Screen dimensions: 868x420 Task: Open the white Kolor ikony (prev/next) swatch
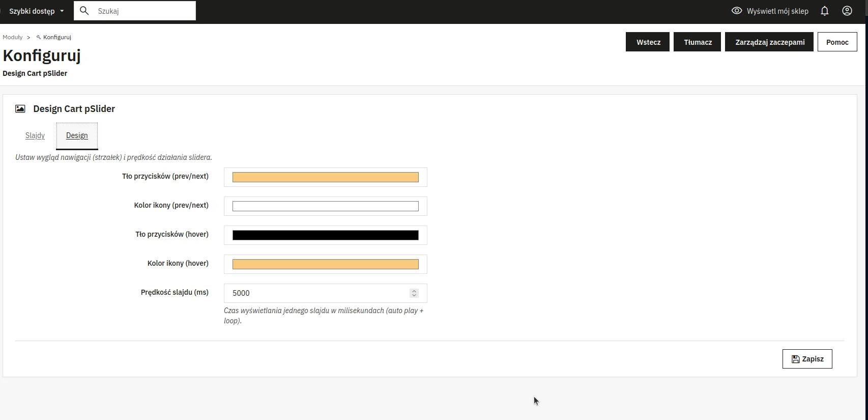[325, 206]
